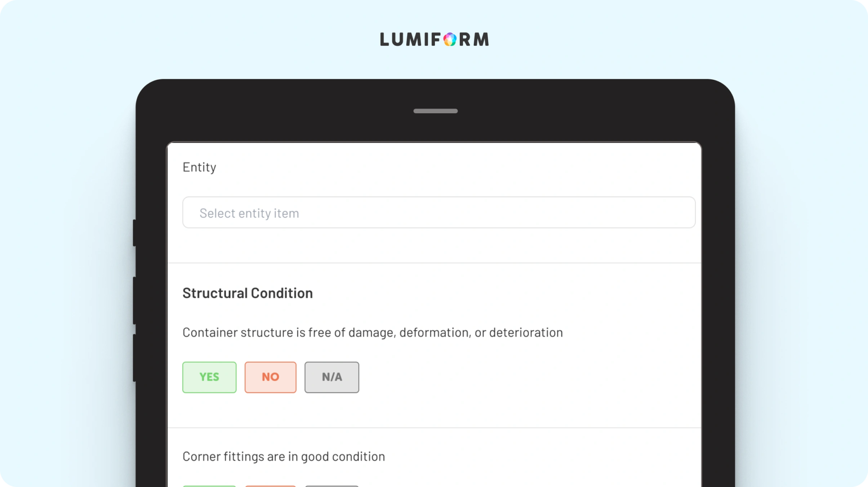Screen dimensions: 868x487
Task: Select YES for container structure damage question
Action: (x=209, y=377)
